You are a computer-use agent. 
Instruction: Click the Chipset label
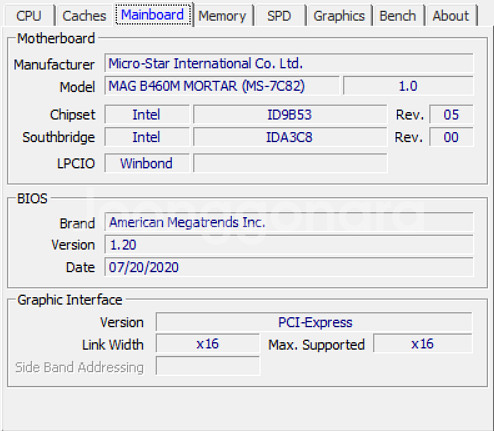73,115
